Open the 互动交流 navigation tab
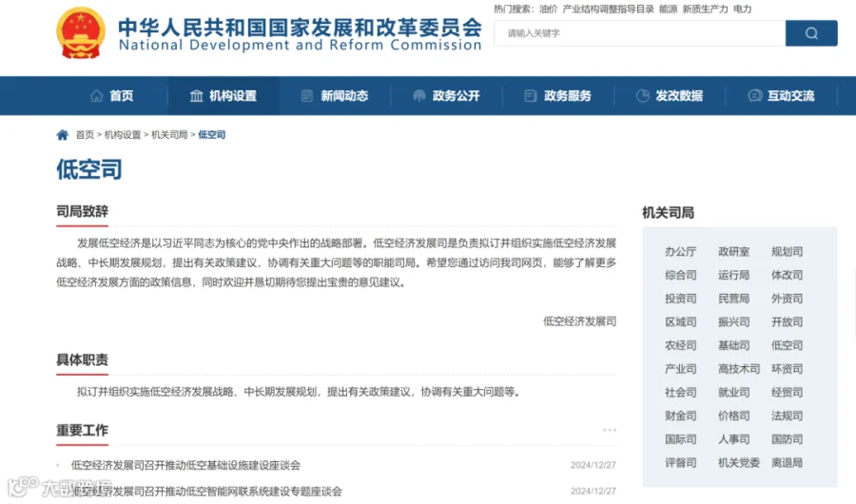This screenshot has height=504, width=856. tap(781, 96)
